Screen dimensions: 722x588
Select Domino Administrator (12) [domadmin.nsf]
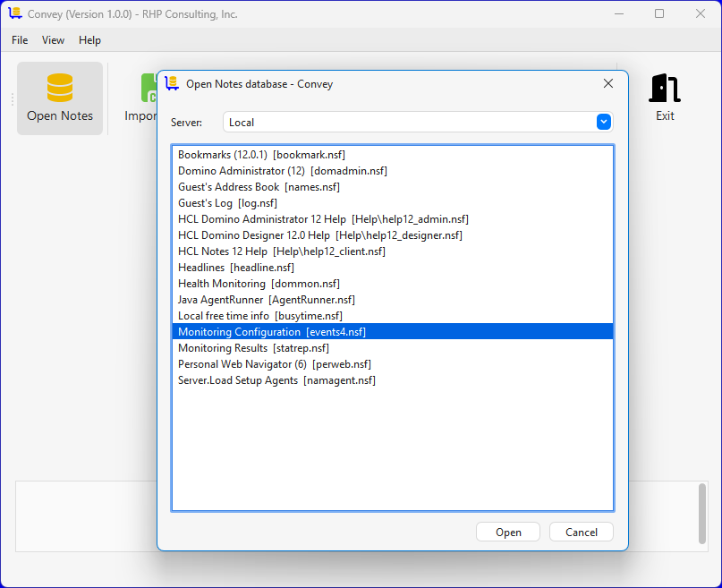coord(393,171)
